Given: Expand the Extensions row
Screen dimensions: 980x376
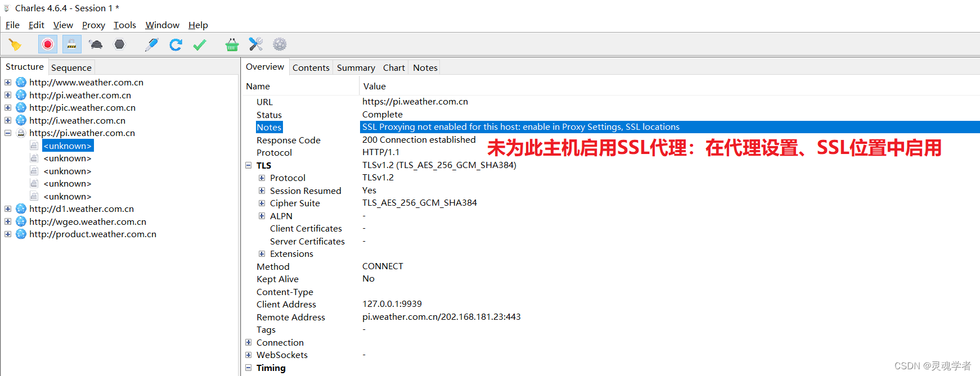Looking at the screenshot, I should [262, 253].
